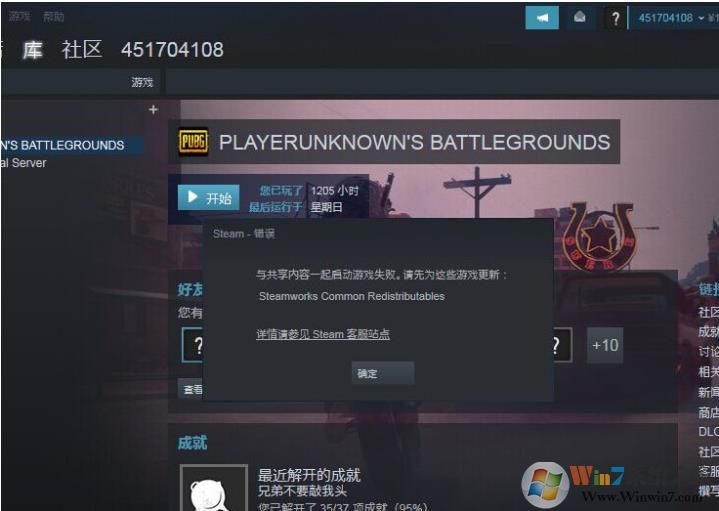
Task: Open the 游戏 filter dropdown in library
Action: click(142, 82)
